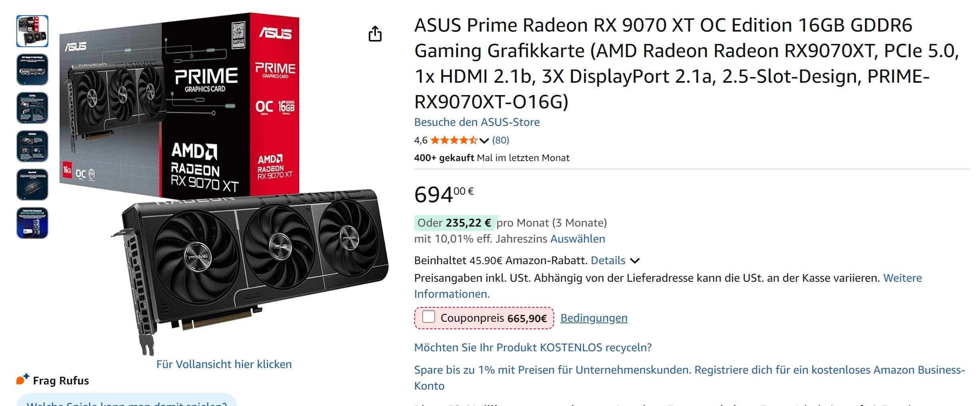This screenshot has width=980, height=406.
Task: Tick the Couponpreis 665,90€ checkbox
Action: pyautogui.click(x=429, y=317)
